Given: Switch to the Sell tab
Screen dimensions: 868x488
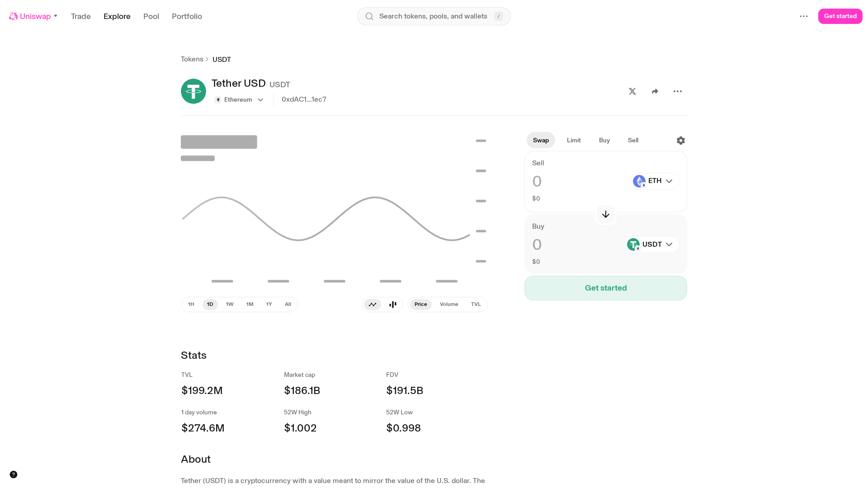Looking at the screenshot, I should 633,141.
